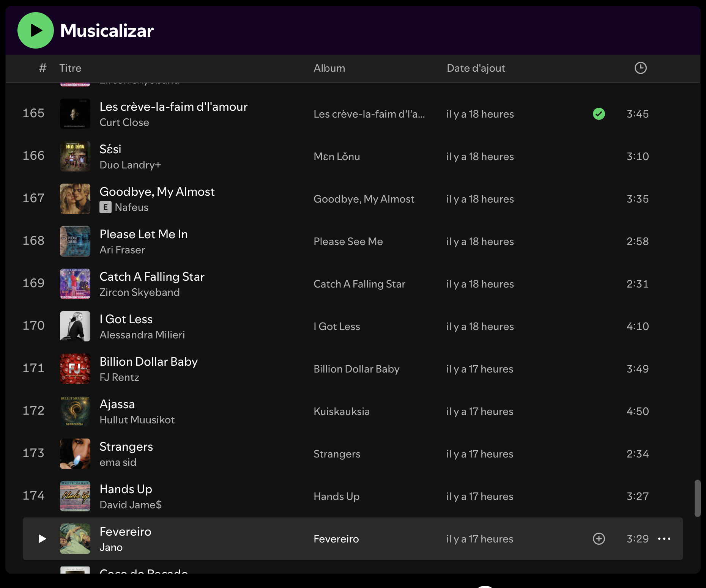
Task: Open the song title Catch A Falling Star
Action: tap(152, 277)
